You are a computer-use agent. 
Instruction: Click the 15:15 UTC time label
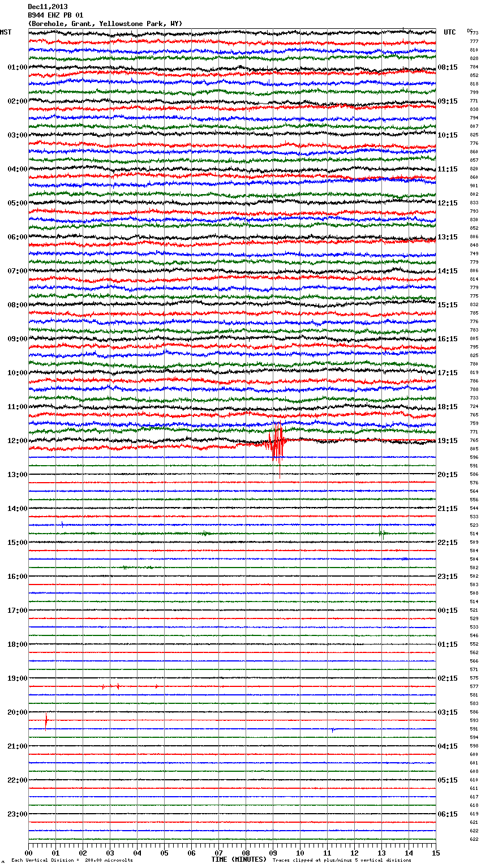click(x=448, y=305)
